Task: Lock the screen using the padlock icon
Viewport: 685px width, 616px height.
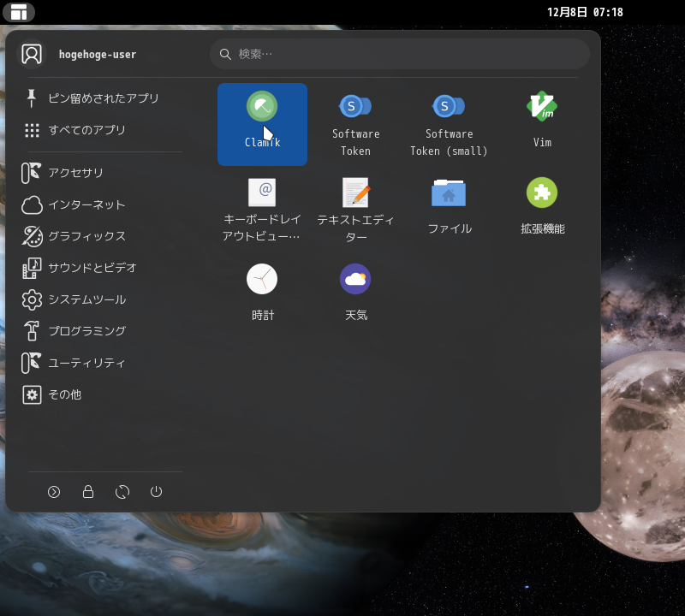Action: [88, 492]
